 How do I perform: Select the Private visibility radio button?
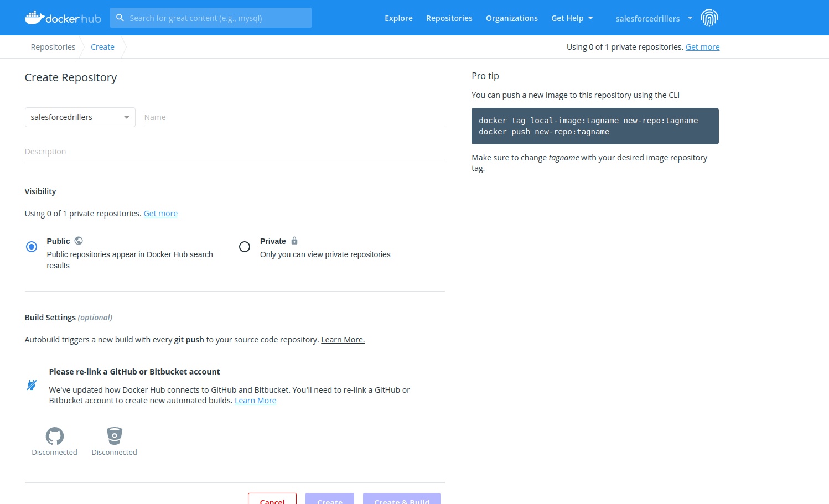[x=245, y=247]
